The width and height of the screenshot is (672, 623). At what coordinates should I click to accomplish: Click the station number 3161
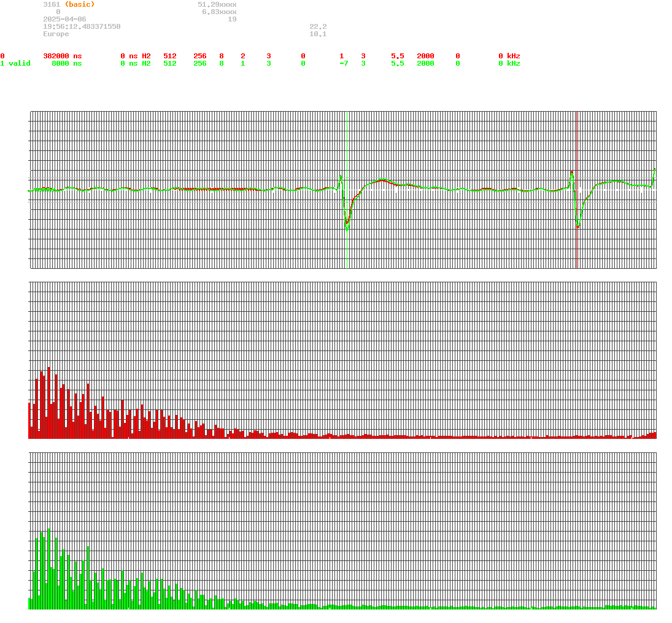(52, 4)
